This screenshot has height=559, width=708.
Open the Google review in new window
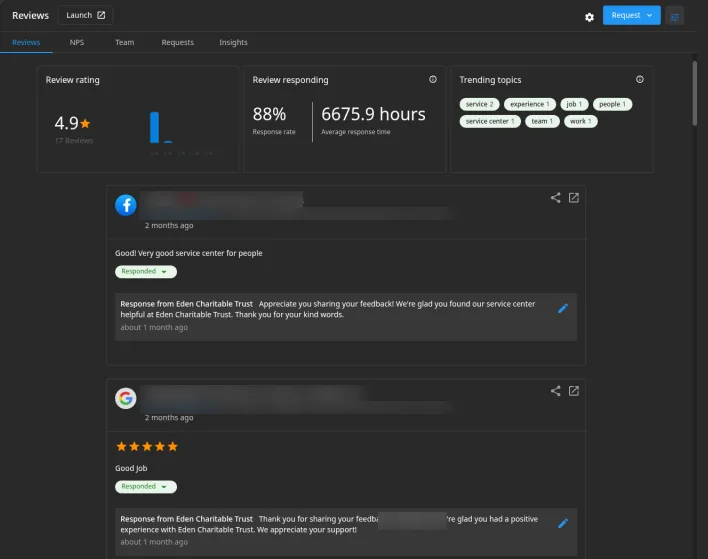(x=573, y=391)
